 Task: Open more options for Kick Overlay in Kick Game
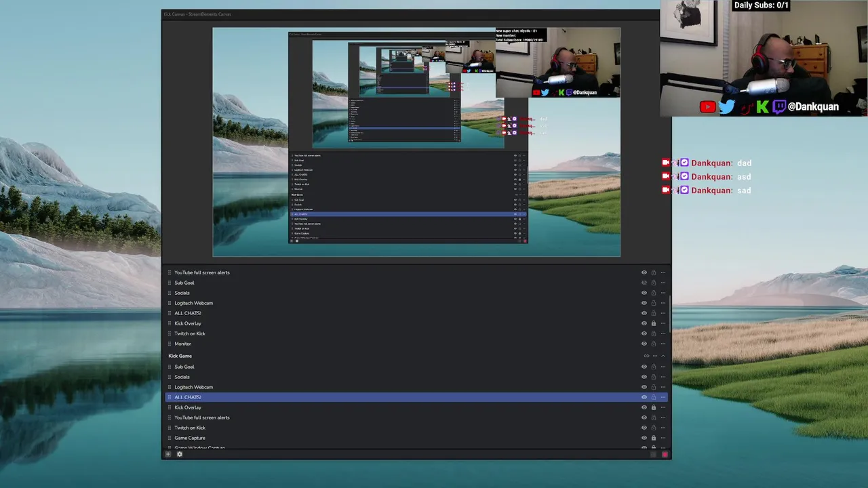click(663, 407)
